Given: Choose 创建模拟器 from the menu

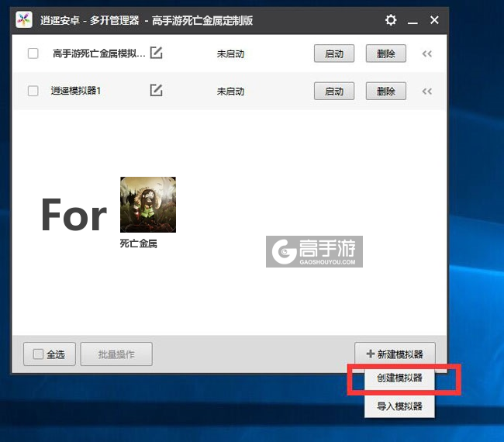Looking at the screenshot, I should [399, 378].
